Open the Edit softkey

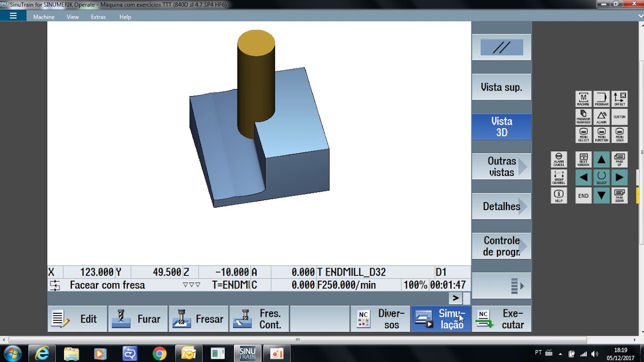tap(77, 319)
